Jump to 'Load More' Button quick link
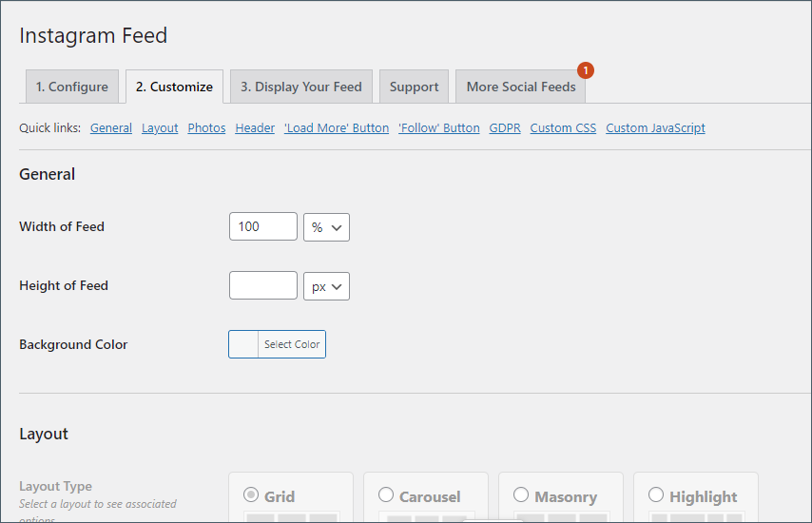This screenshot has width=812, height=523. pyautogui.click(x=337, y=128)
